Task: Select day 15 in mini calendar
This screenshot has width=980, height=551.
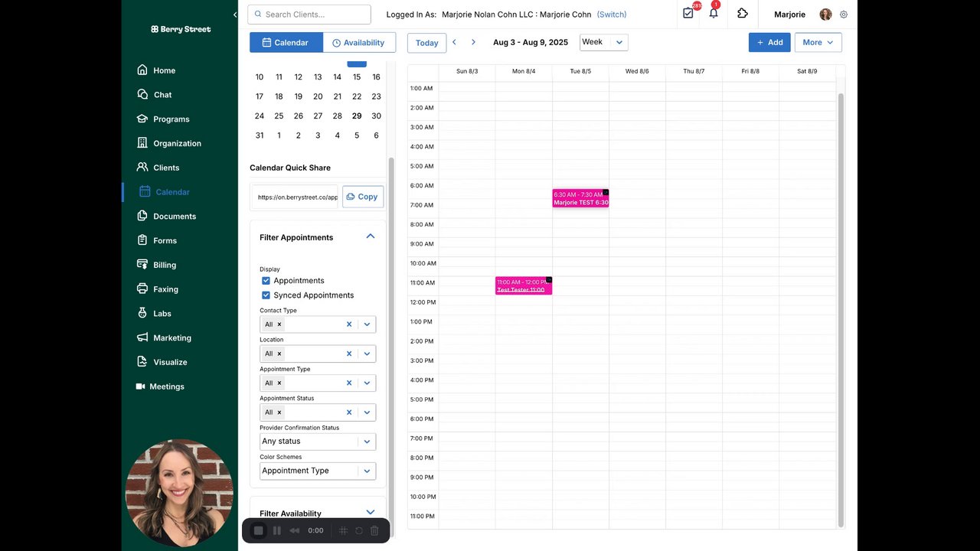Action: [x=357, y=77]
